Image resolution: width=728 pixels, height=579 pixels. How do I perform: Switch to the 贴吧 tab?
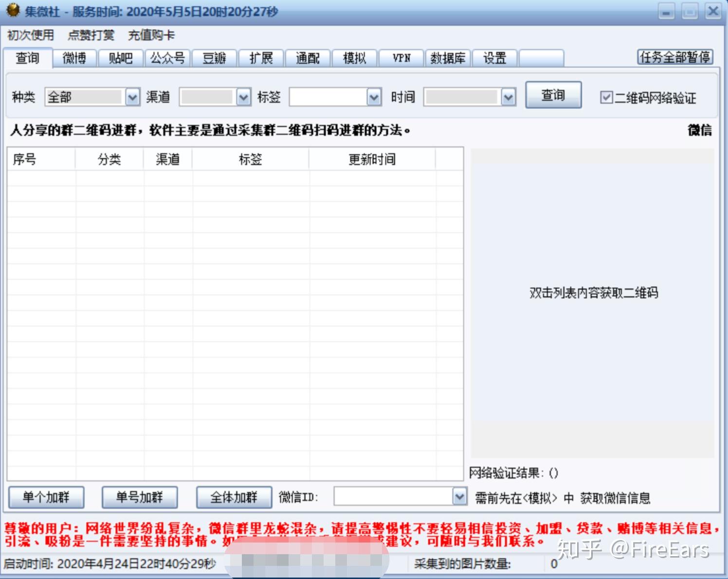121,58
